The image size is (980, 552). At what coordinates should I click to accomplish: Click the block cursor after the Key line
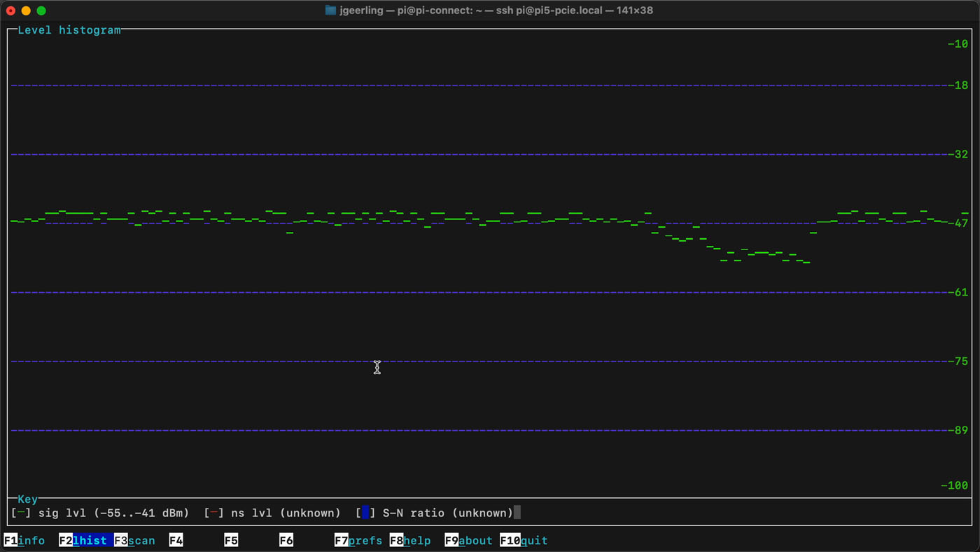(519, 513)
